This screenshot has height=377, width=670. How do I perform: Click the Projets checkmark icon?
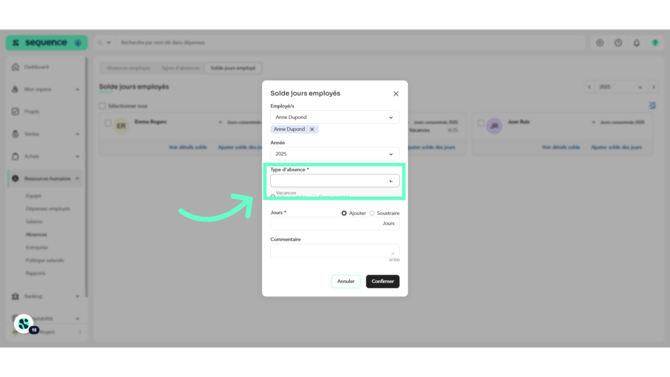(x=15, y=112)
